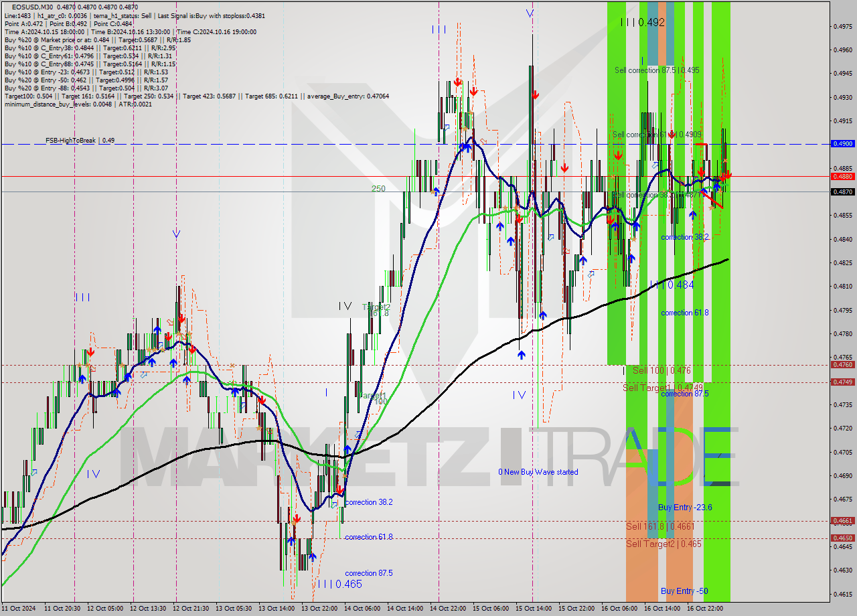Image resolution: width=857 pixels, height=616 pixels.
Task: Select the '12 Oct 05:00' time label
Action: click(x=104, y=609)
